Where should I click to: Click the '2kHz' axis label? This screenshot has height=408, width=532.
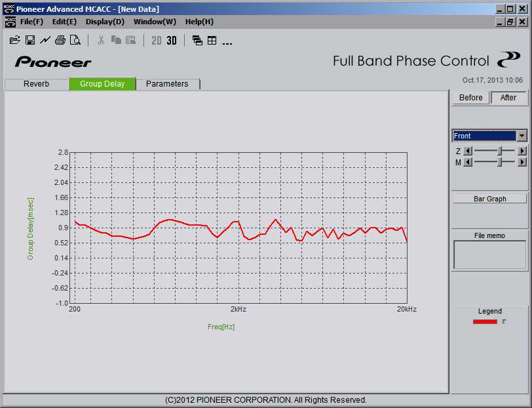[238, 309]
